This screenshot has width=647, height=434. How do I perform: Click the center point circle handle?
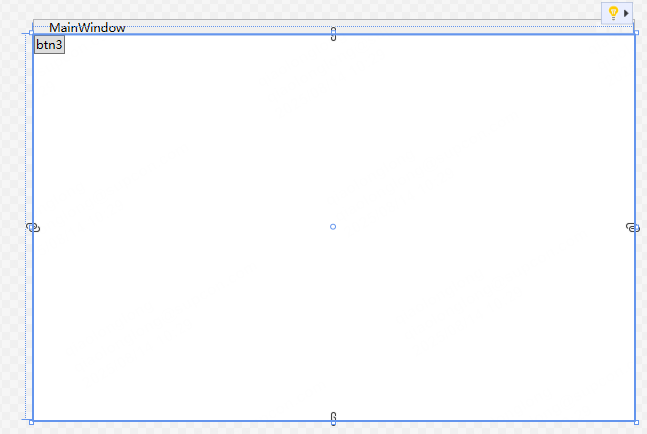(333, 226)
